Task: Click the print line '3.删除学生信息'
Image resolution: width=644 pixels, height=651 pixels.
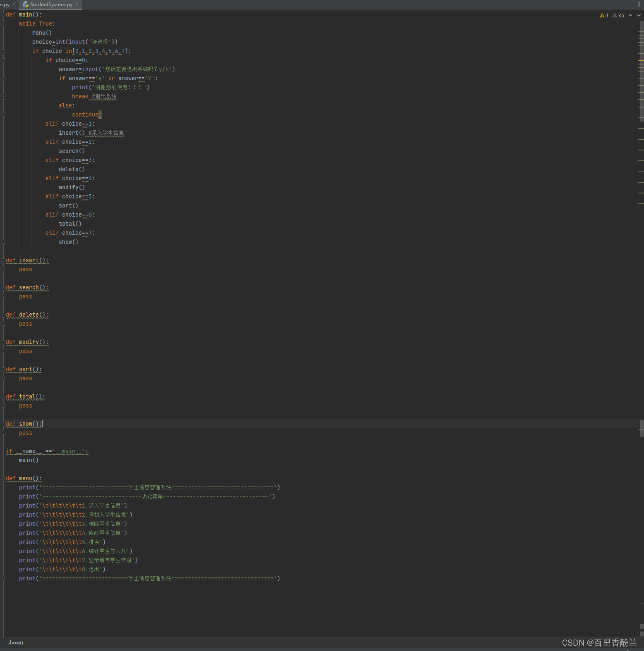Action: tap(73, 524)
